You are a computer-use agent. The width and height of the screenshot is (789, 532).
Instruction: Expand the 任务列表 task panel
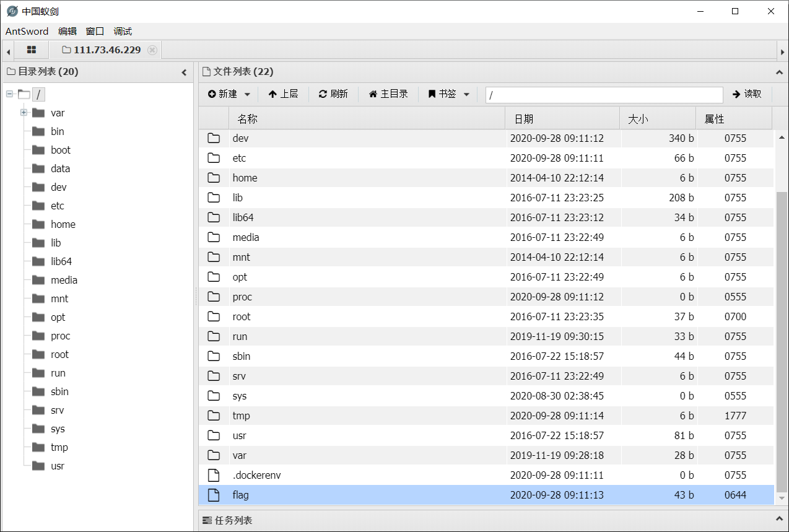pos(779,519)
